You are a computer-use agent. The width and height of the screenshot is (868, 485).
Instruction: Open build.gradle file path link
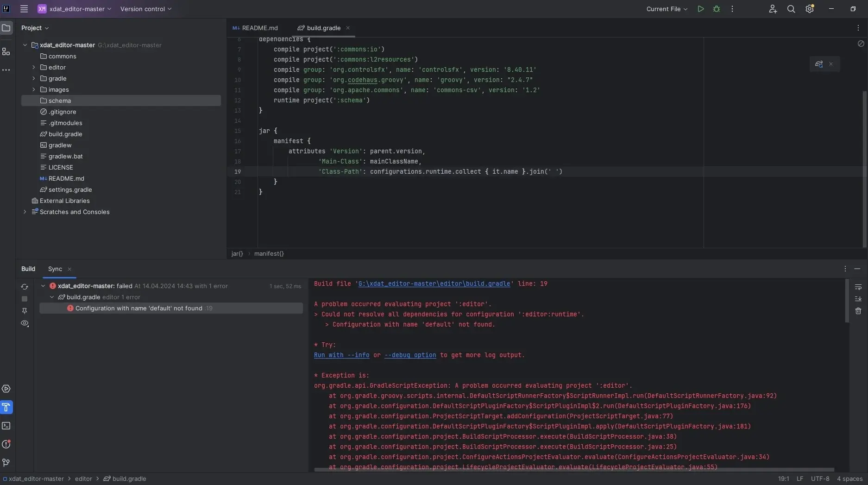click(434, 283)
